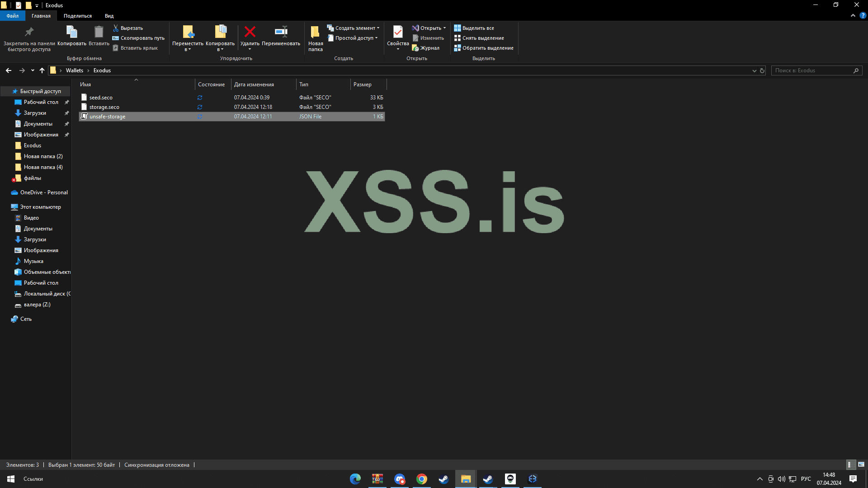Screen dimensions: 868x488
Task: Pin to Quick Access panel icon
Action: [29, 32]
